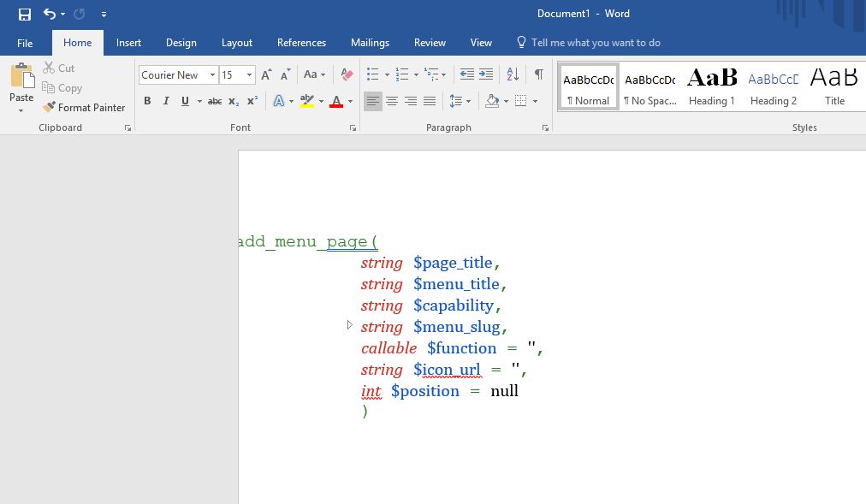Toggle Strikethrough formatting
866x504 pixels.
click(x=215, y=101)
